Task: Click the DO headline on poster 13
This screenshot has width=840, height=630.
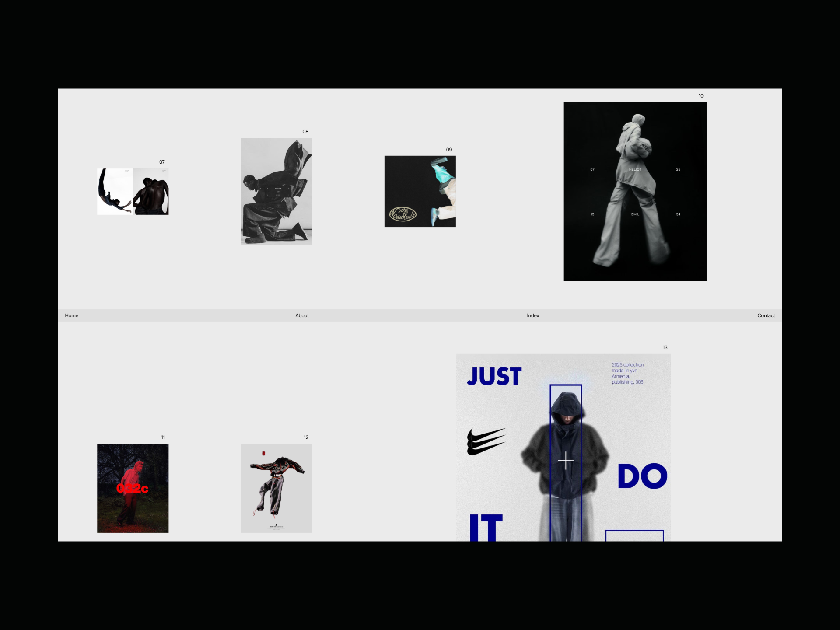Action: click(x=642, y=476)
